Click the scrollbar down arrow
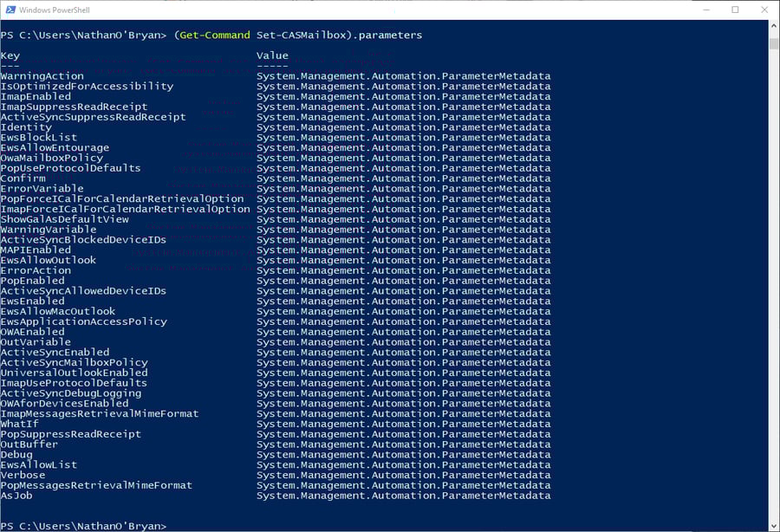 pos(773,525)
